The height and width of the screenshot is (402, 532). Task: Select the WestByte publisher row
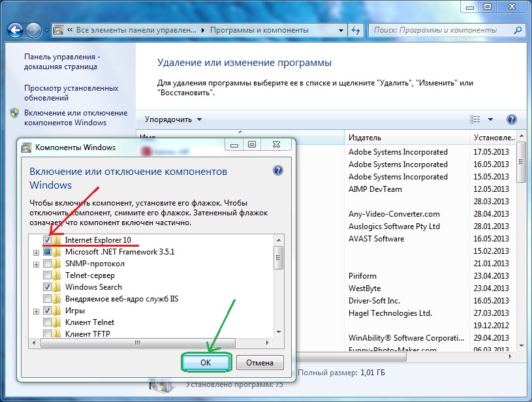click(365, 288)
